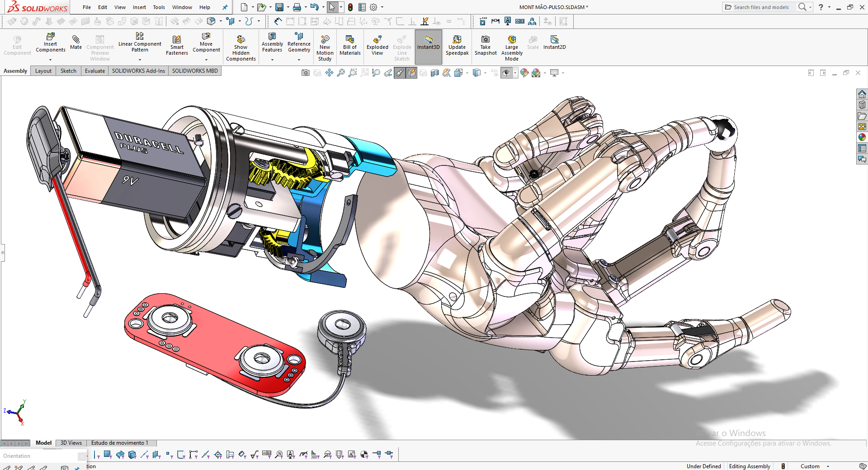This screenshot has width=868, height=470.
Task: Open the Tools menu
Action: click(x=159, y=7)
